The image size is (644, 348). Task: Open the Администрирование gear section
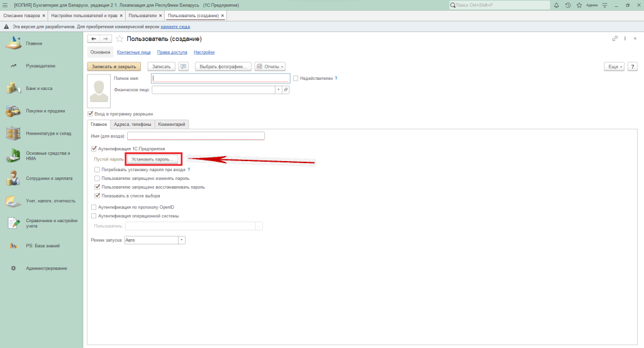click(47, 269)
